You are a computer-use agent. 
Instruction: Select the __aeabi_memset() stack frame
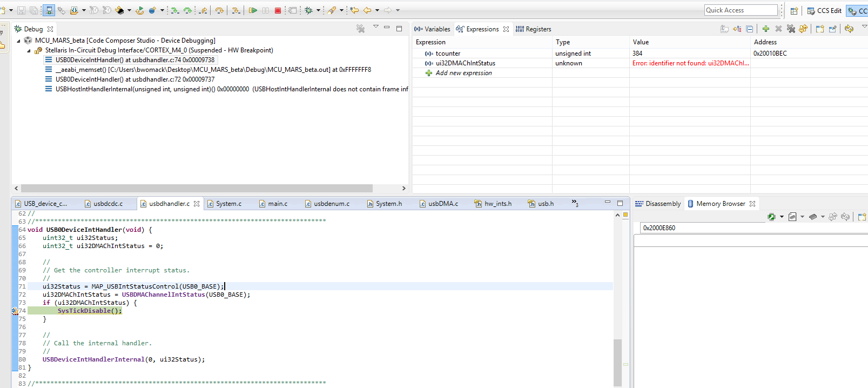[208, 70]
